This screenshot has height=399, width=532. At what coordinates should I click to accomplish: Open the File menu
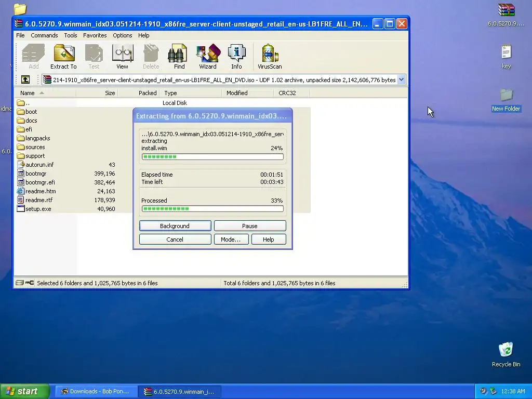tap(20, 35)
